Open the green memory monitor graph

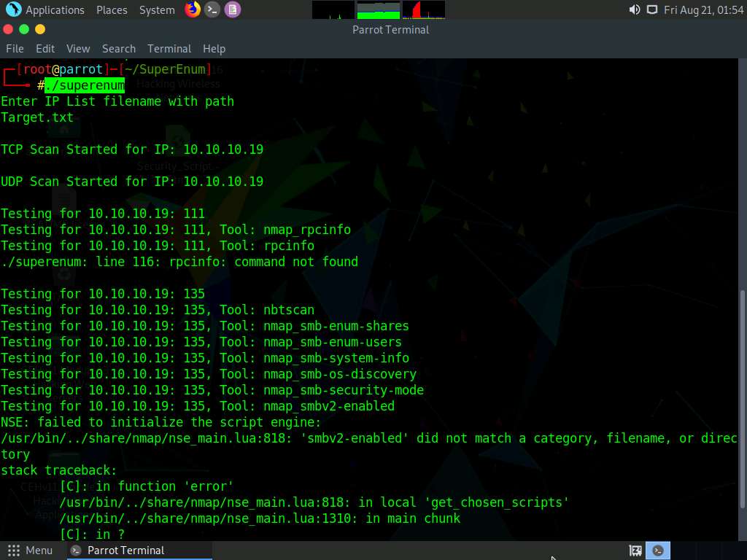click(379, 10)
